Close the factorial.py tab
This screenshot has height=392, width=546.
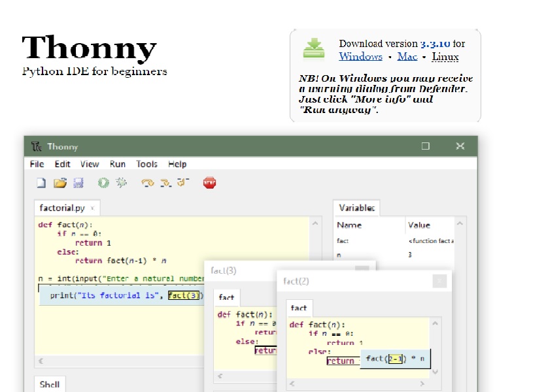click(x=93, y=208)
